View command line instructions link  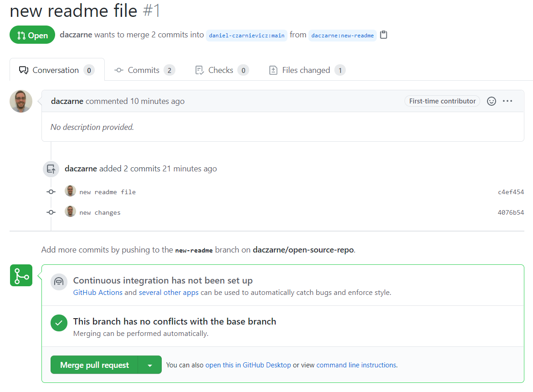coord(356,365)
